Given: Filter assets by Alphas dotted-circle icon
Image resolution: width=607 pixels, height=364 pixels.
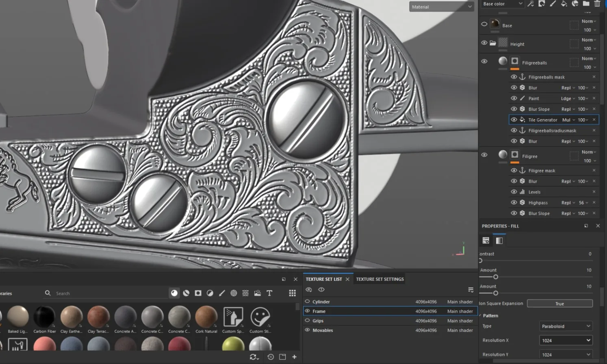Looking at the screenshot, I should click(234, 293).
